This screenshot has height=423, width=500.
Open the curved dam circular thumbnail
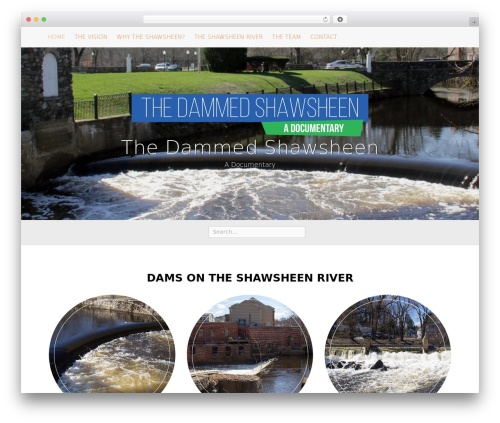point(112,344)
